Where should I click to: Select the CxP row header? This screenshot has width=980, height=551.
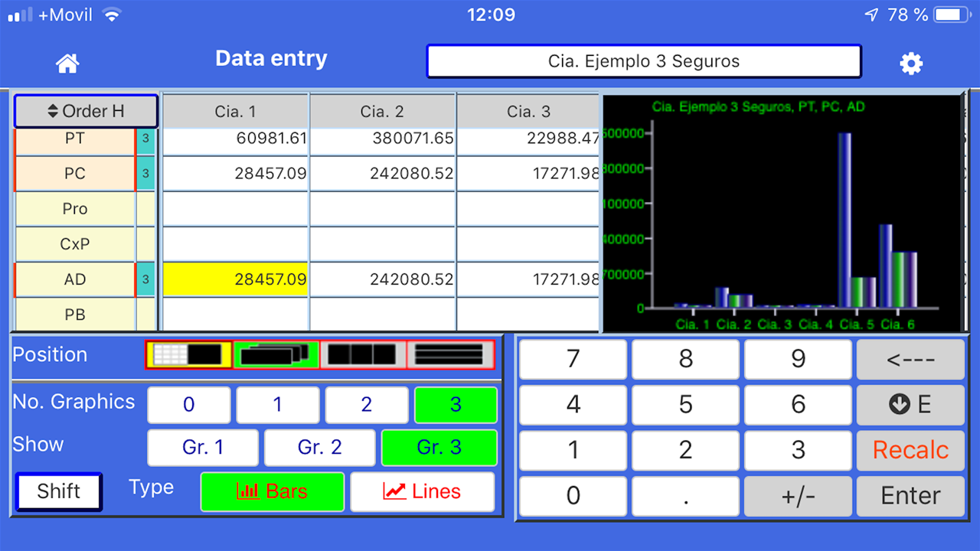click(x=75, y=244)
